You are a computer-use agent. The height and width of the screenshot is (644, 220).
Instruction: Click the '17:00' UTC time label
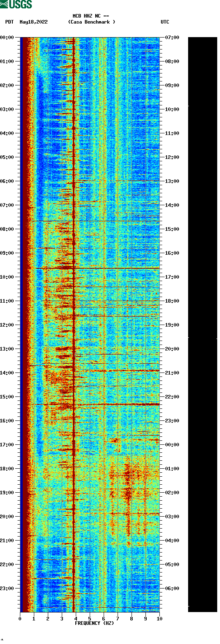point(172,277)
